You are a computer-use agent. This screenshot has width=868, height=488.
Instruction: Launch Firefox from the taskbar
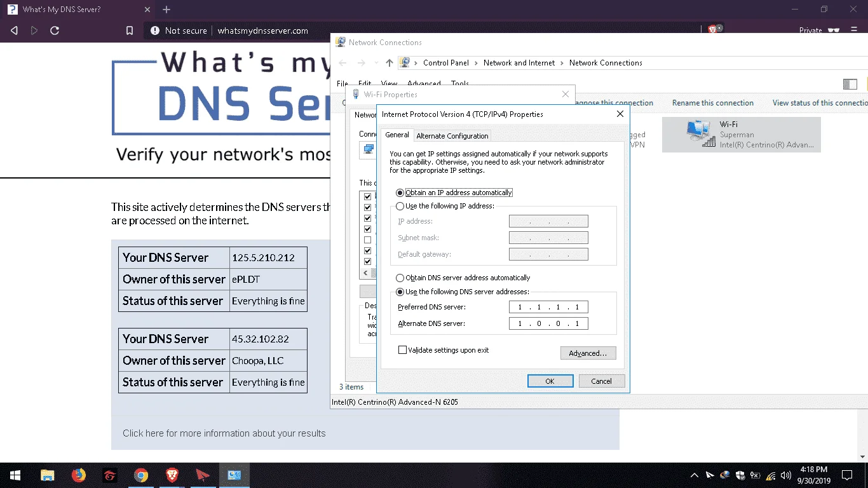pyautogui.click(x=79, y=475)
